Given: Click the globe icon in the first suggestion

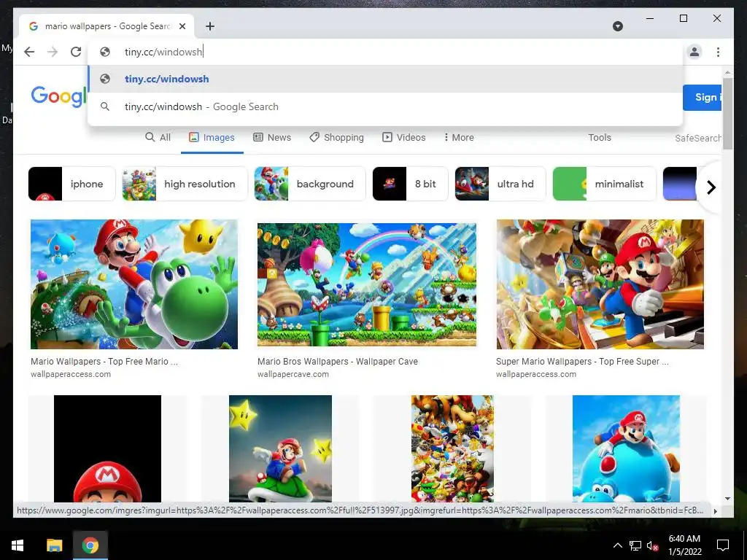Looking at the screenshot, I should 105,79.
